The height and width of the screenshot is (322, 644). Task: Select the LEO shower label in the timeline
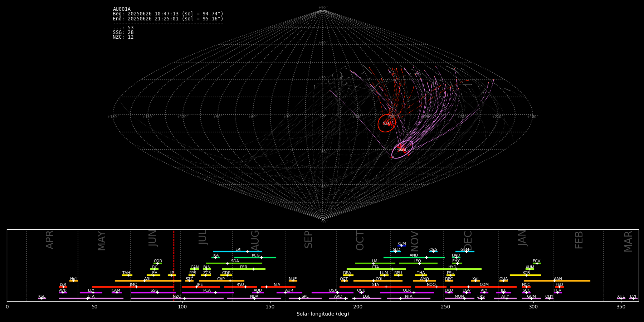[x=417, y=261]
